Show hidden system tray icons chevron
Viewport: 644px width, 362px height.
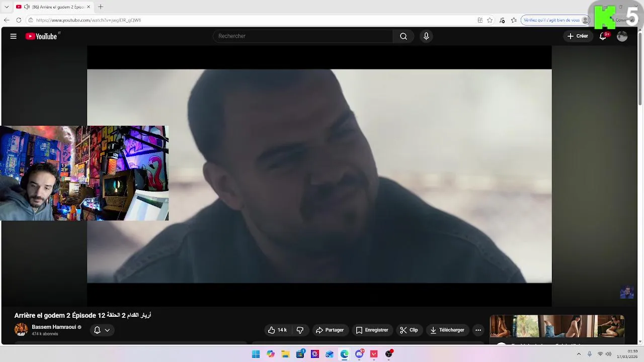coord(579,354)
